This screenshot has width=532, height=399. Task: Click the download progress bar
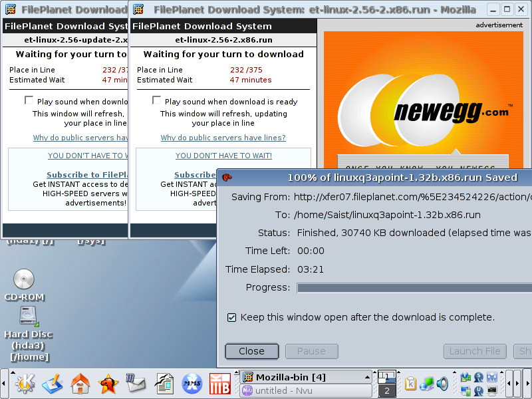pyautogui.click(x=414, y=288)
